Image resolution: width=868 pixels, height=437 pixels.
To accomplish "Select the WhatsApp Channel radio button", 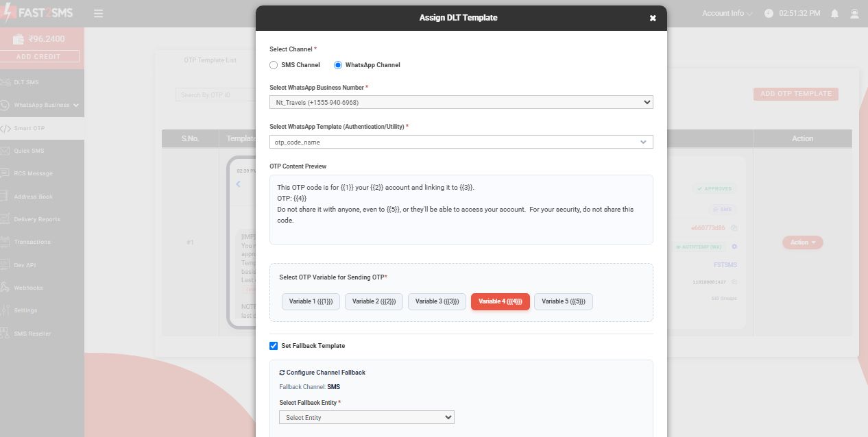I will pyautogui.click(x=338, y=65).
